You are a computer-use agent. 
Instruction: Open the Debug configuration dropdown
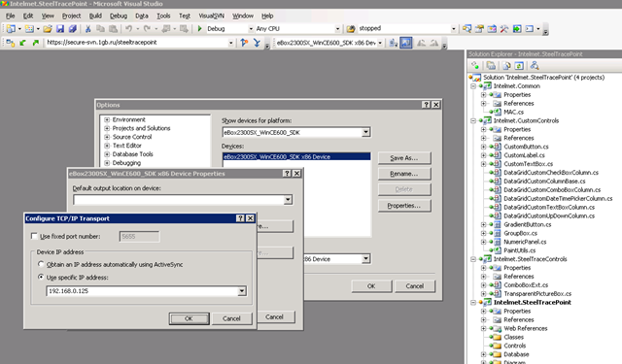[x=251, y=28]
